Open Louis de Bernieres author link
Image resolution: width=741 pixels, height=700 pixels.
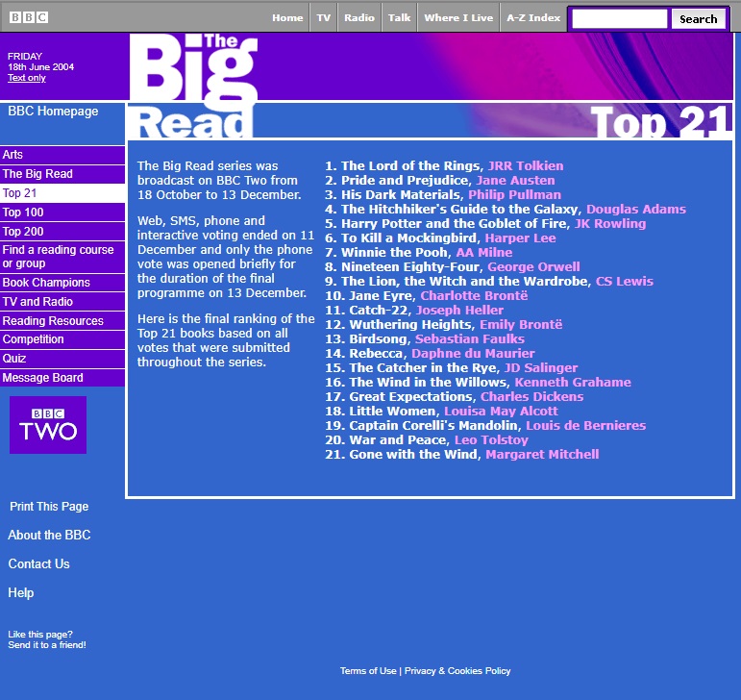click(586, 426)
